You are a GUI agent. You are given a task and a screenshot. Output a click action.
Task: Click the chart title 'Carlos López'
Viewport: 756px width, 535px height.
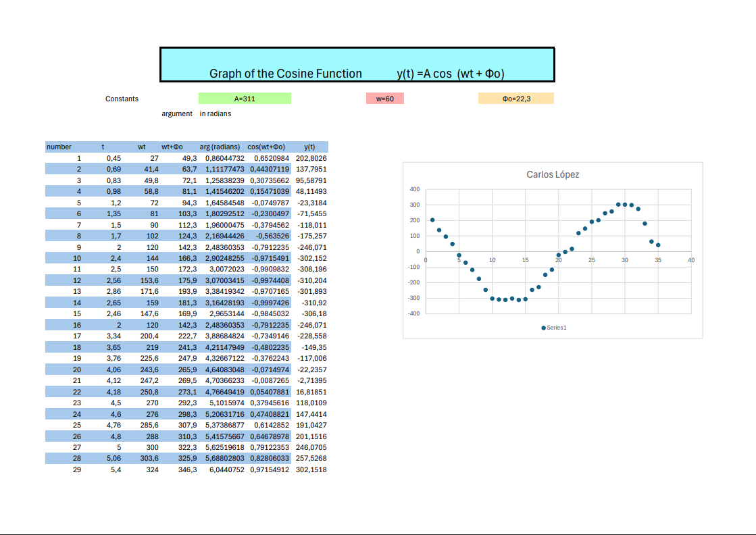point(553,174)
